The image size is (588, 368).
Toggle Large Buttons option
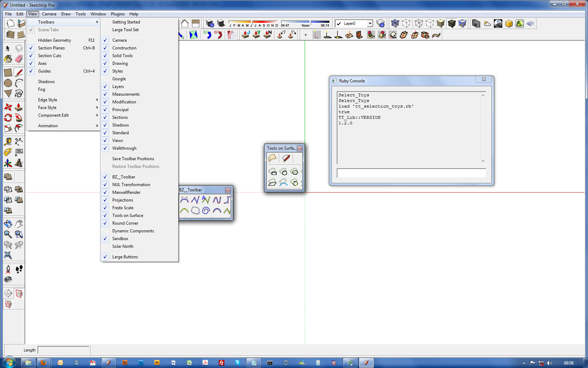[139, 257]
